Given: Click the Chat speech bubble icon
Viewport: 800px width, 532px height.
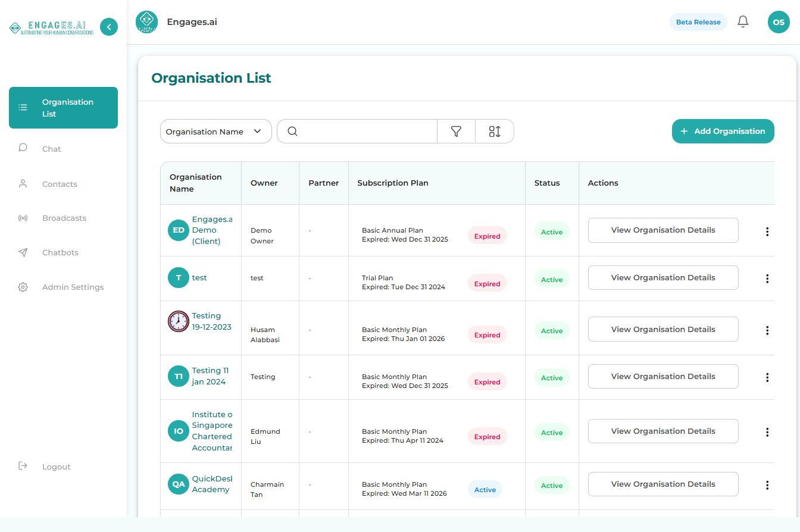Looking at the screenshot, I should (x=23, y=148).
